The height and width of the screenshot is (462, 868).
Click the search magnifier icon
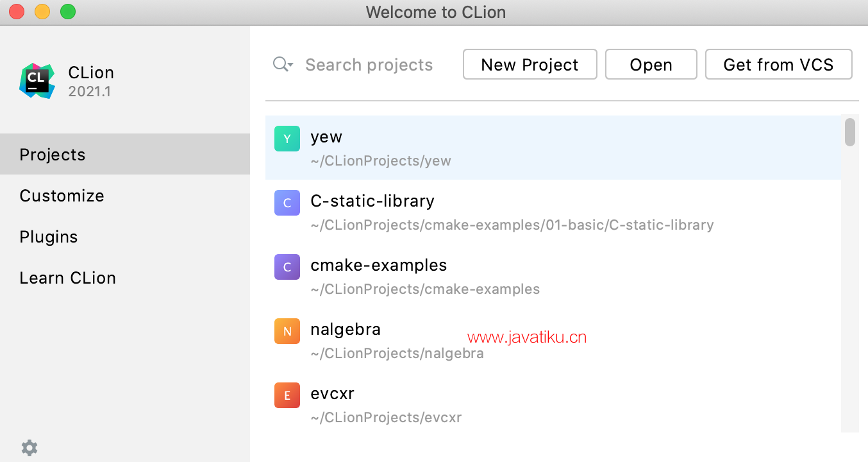click(283, 64)
